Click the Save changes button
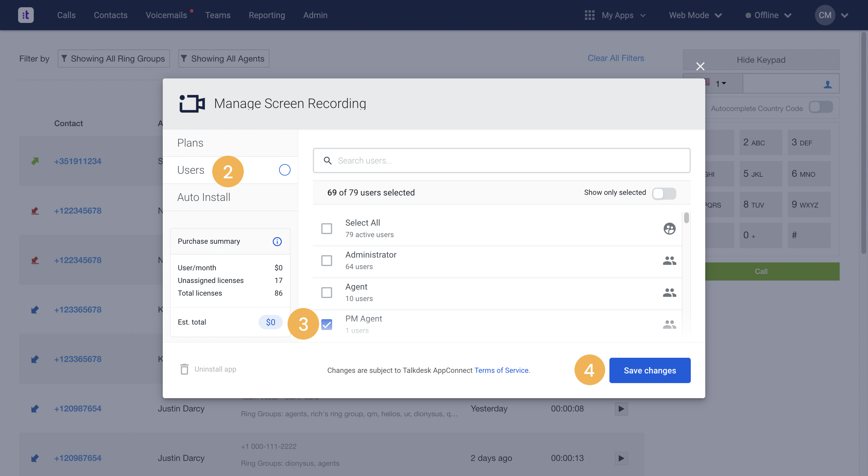868x476 pixels. point(650,370)
